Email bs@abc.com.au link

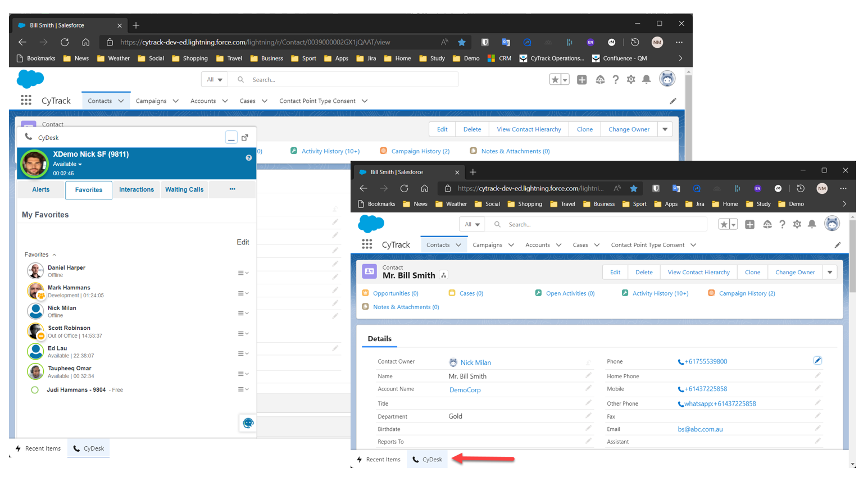(x=700, y=429)
